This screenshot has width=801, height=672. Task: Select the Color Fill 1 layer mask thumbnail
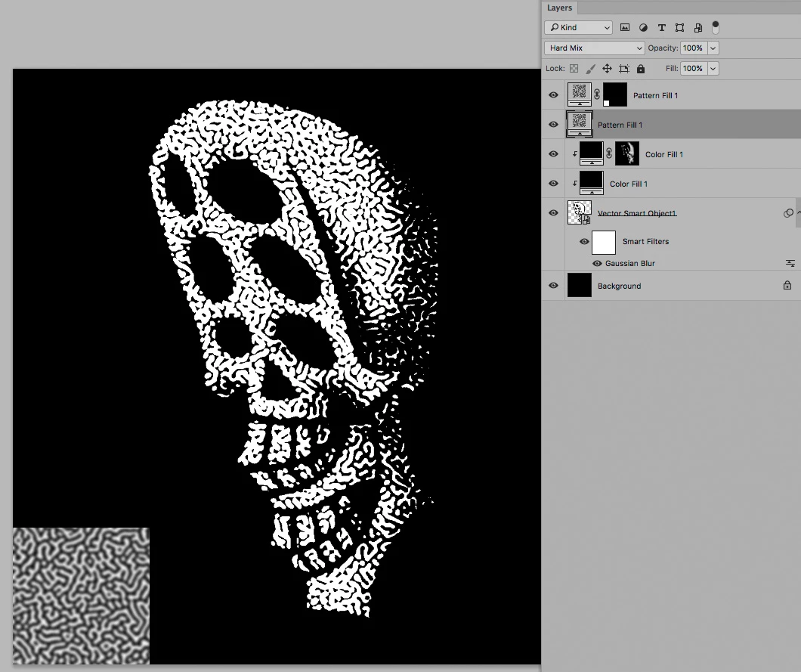click(626, 153)
